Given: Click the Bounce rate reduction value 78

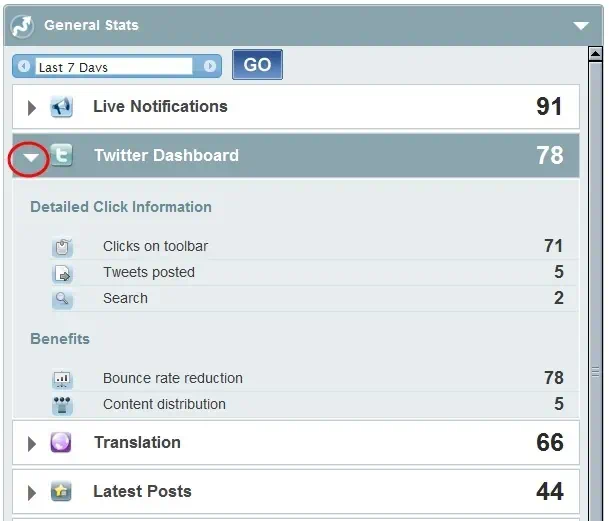Looking at the screenshot, I should coord(553,378).
